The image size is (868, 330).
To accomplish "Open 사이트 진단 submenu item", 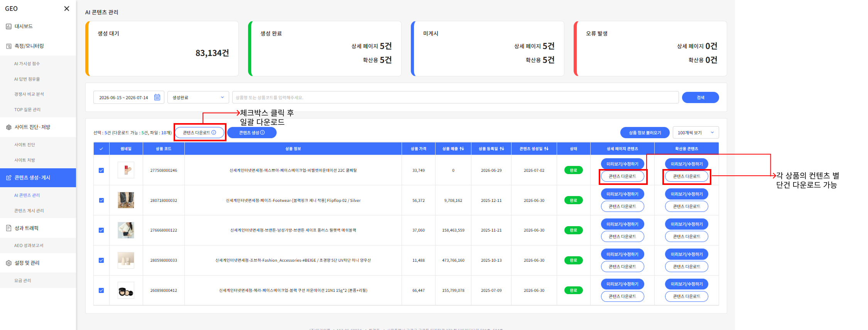I will [x=25, y=145].
